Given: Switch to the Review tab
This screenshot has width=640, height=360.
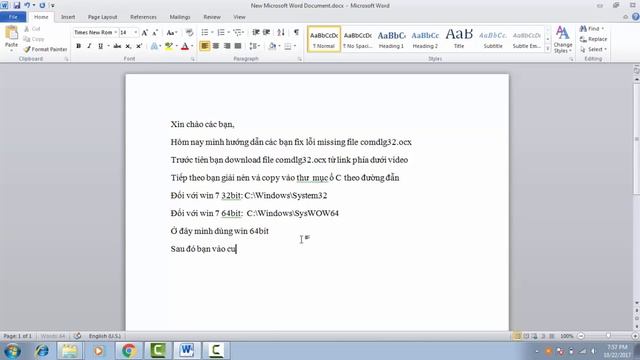Looking at the screenshot, I should 212,17.
